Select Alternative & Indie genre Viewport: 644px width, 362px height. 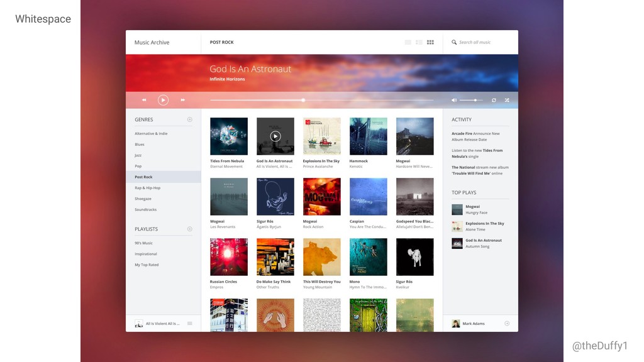click(151, 133)
